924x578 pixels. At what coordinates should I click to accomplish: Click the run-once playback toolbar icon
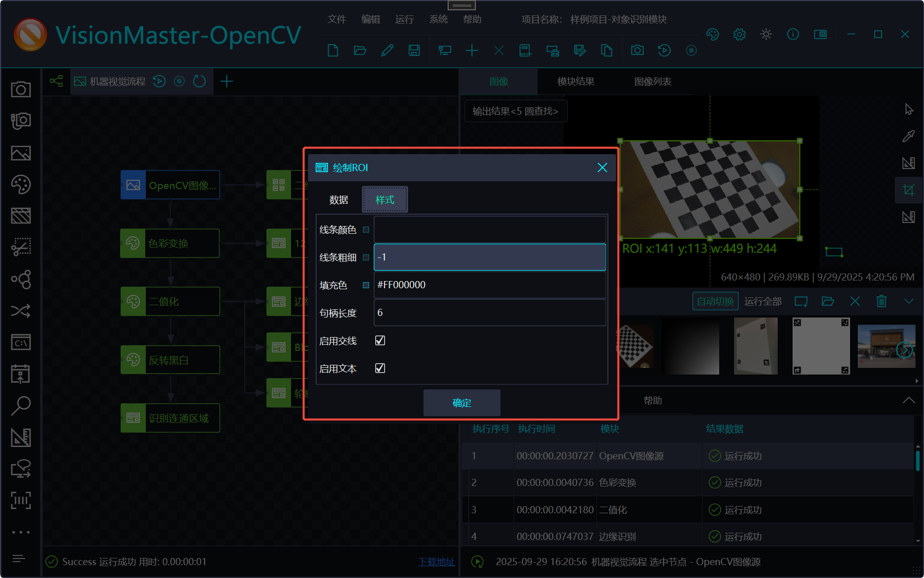pos(664,50)
